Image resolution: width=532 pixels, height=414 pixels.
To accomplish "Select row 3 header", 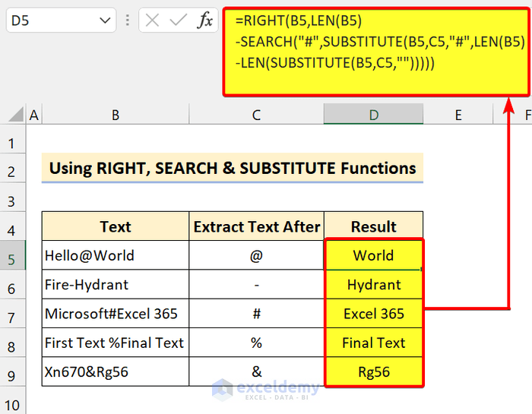I will pyautogui.click(x=13, y=198).
